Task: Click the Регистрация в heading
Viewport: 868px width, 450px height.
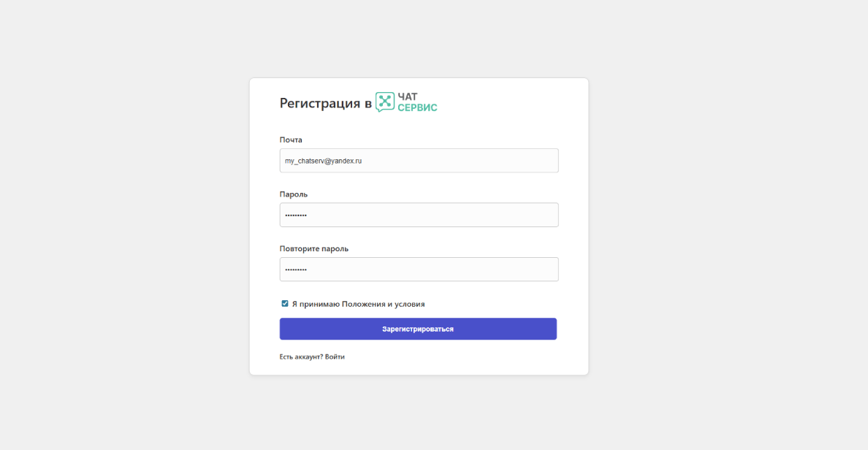Action: click(325, 103)
